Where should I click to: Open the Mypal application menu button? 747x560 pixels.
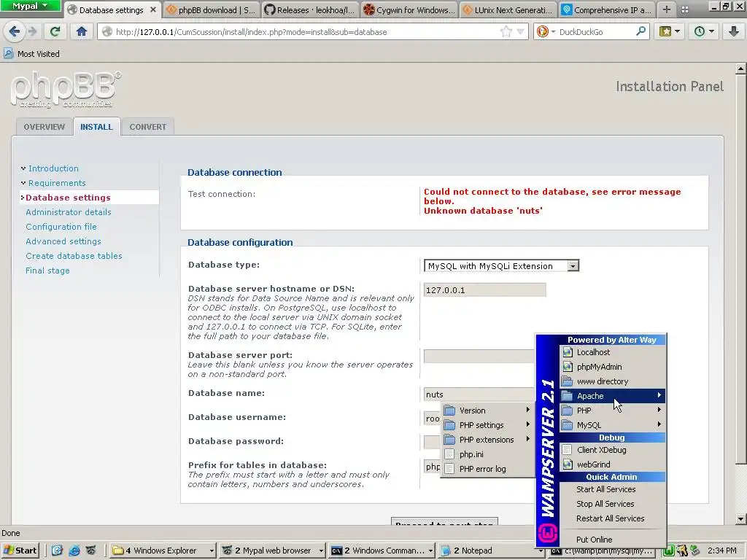[30, 6]
